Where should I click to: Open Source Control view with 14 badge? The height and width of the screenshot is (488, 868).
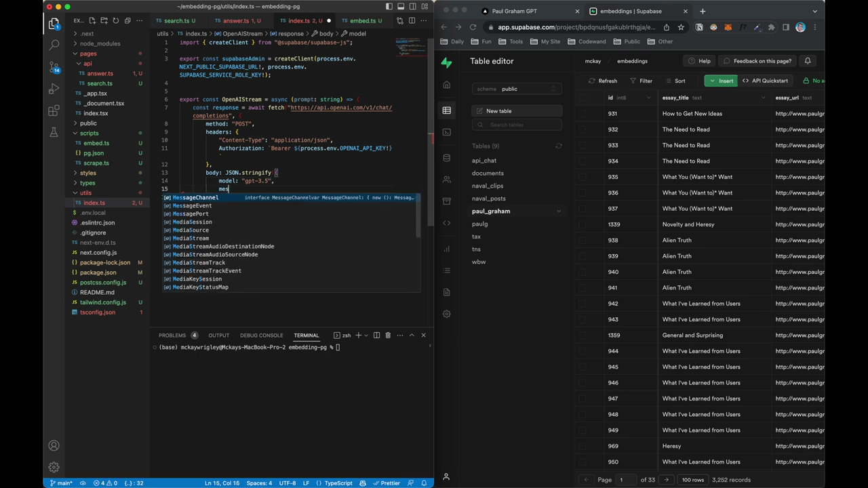click(54, 66)
